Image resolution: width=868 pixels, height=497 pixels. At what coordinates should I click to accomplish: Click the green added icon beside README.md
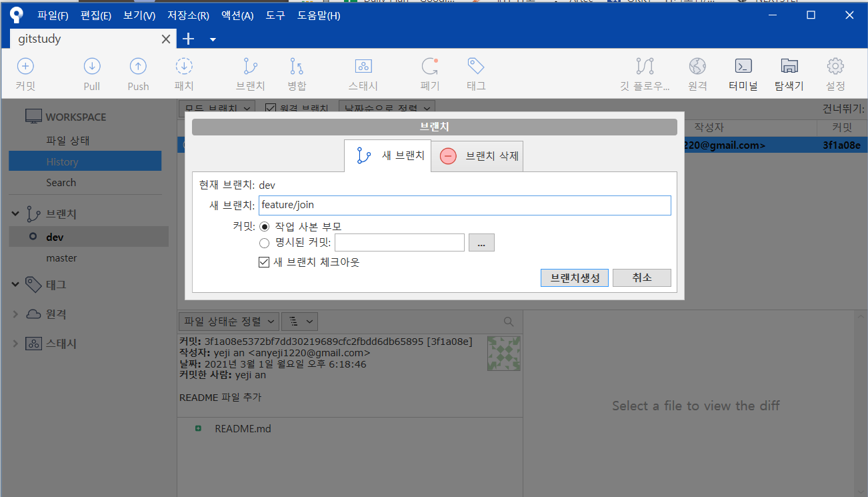coord(198,428)
